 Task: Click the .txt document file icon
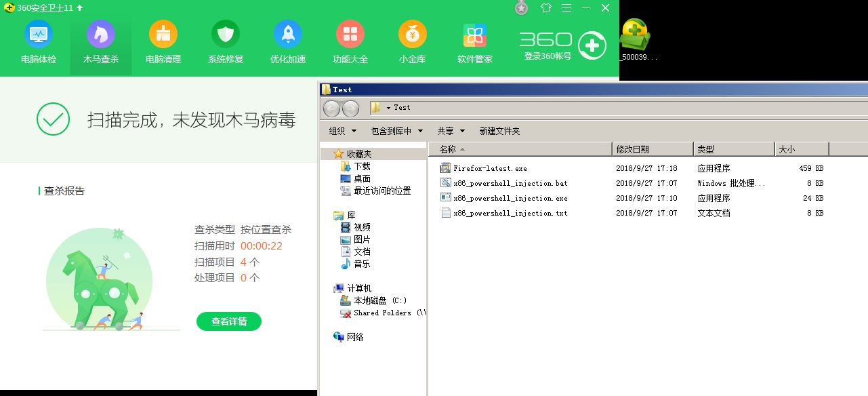(445, 213)
